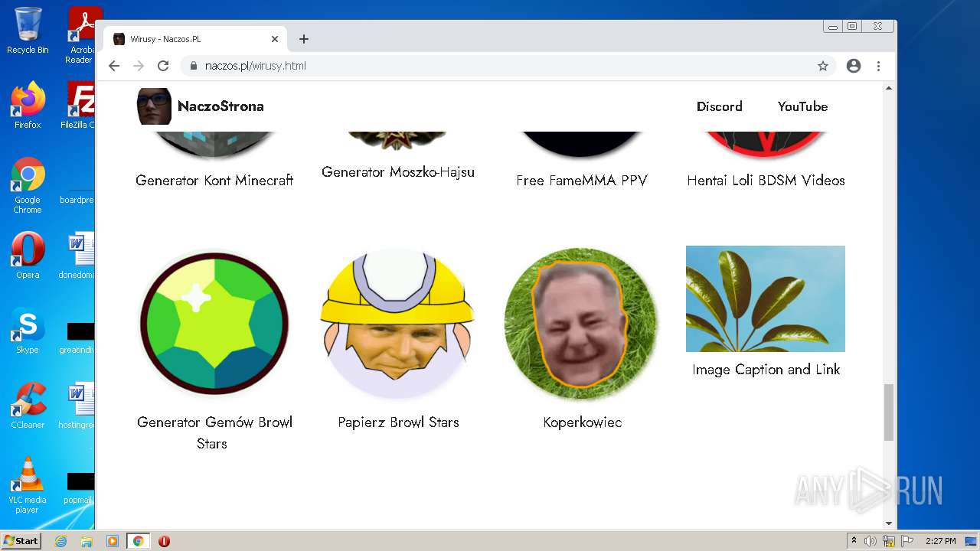This screenshot has height=551, width=980.
Task: Minimize the Chrome window
Action: [x=832, y=26]
